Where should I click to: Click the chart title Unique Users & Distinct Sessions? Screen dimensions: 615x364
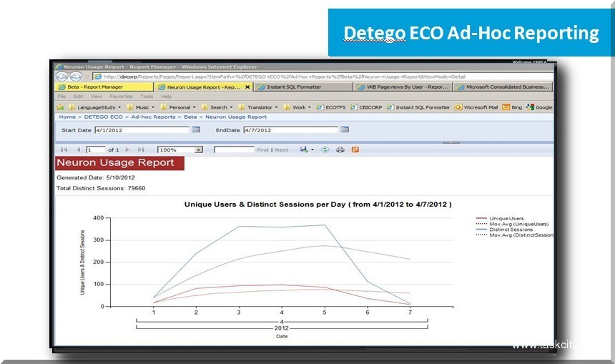pos(318,205)
